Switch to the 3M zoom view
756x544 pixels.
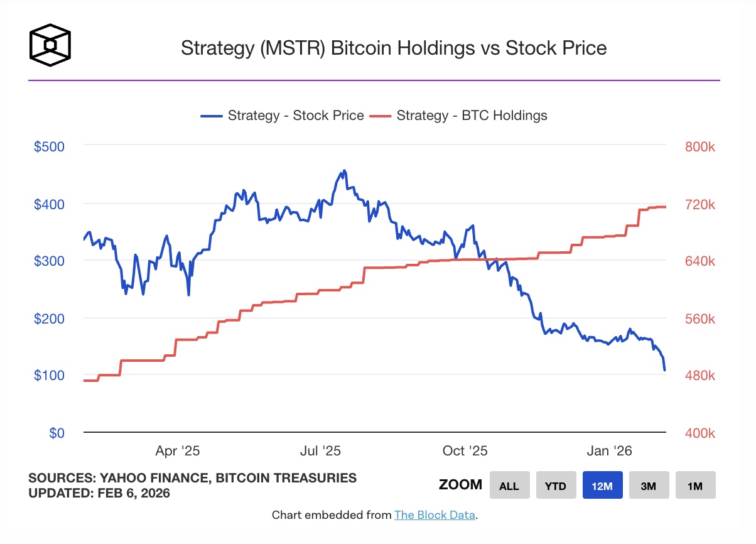point(649,485)
